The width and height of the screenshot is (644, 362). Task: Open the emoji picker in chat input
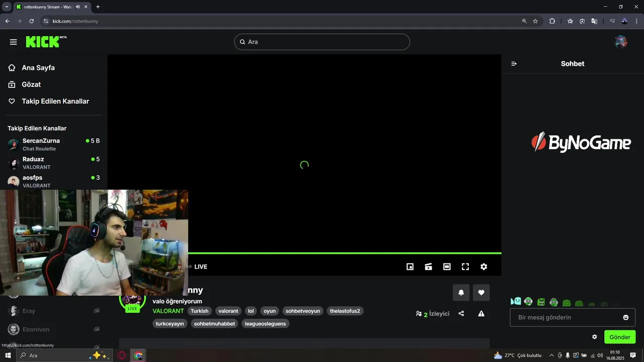click(626, 317)
